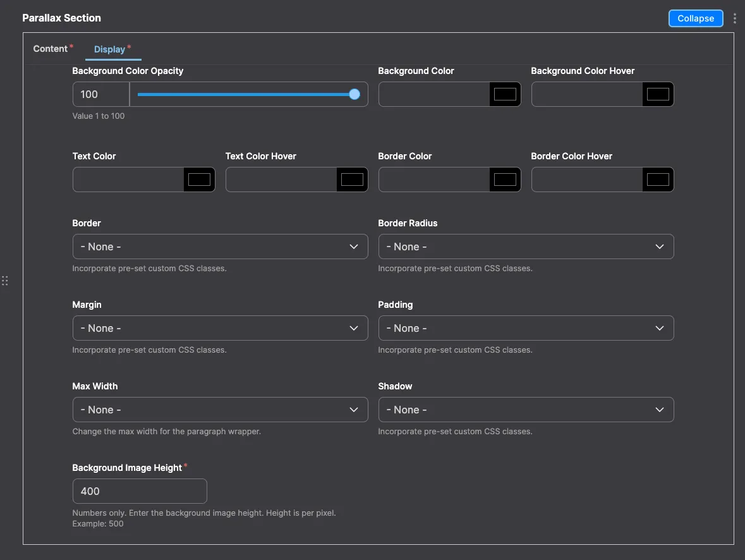This screenshot has height=560, width=745.
Task: Open the Text Color swatch picker
Action: pos(199,180)
